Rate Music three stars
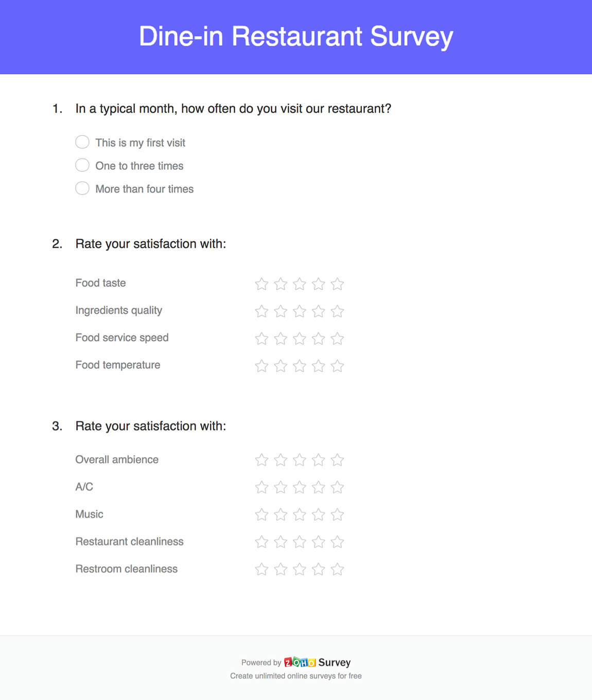592x700 pixels. point(300,514)
